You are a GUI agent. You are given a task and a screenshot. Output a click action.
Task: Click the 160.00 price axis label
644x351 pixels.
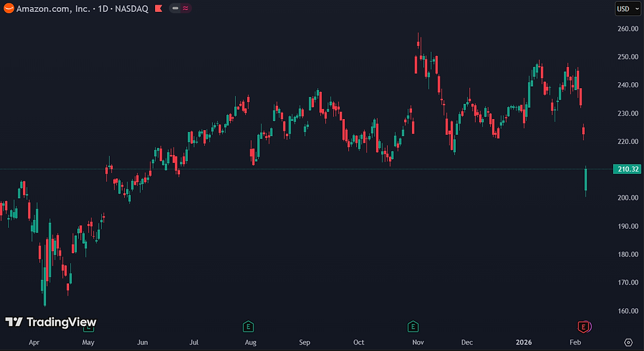tap(628, 311)
